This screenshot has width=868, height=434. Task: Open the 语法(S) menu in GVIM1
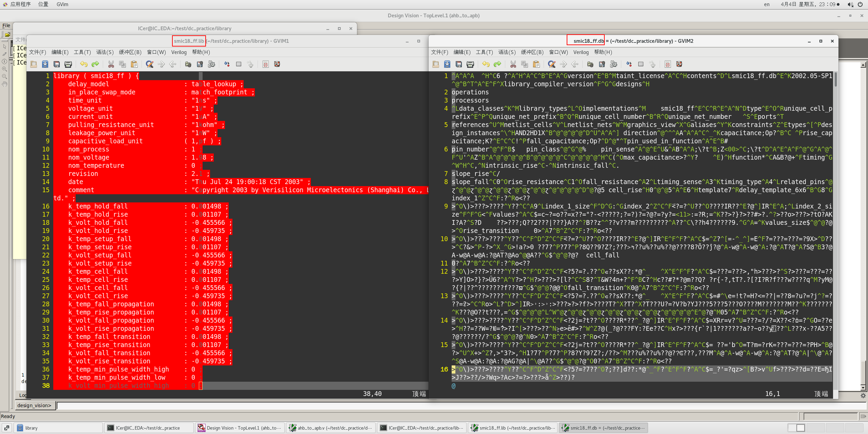coord(105,52)
